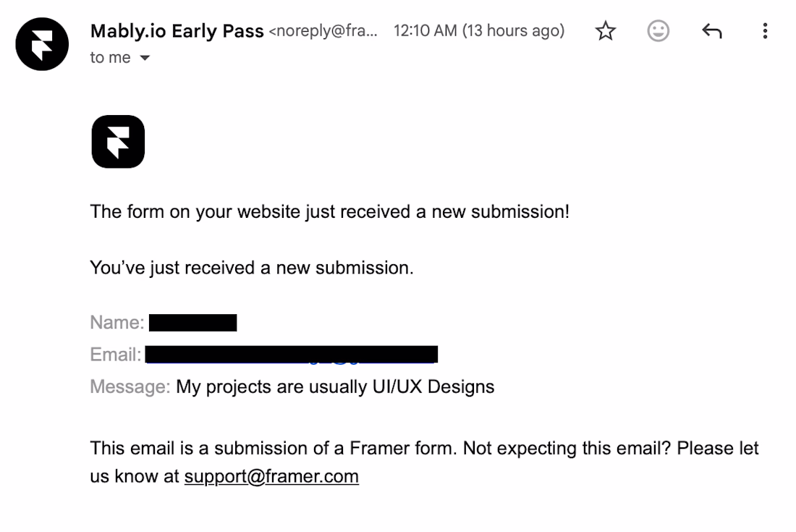This screenshot has height=532, width=796.
Task: Click the "to me" recipient text
Action: pyautogui.click(x=110, y=58)
